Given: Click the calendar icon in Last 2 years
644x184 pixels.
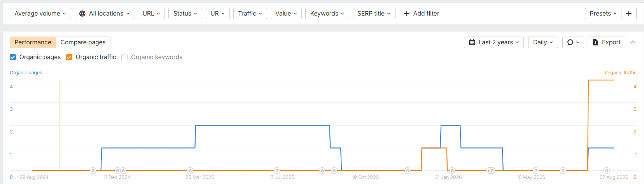Looking at the screenshot, I should coord(472,42).
